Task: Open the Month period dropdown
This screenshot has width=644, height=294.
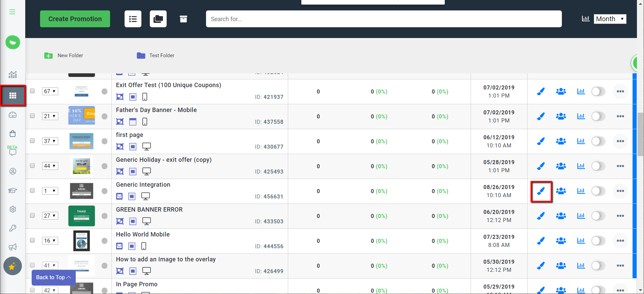Action: tap(610, 19)
